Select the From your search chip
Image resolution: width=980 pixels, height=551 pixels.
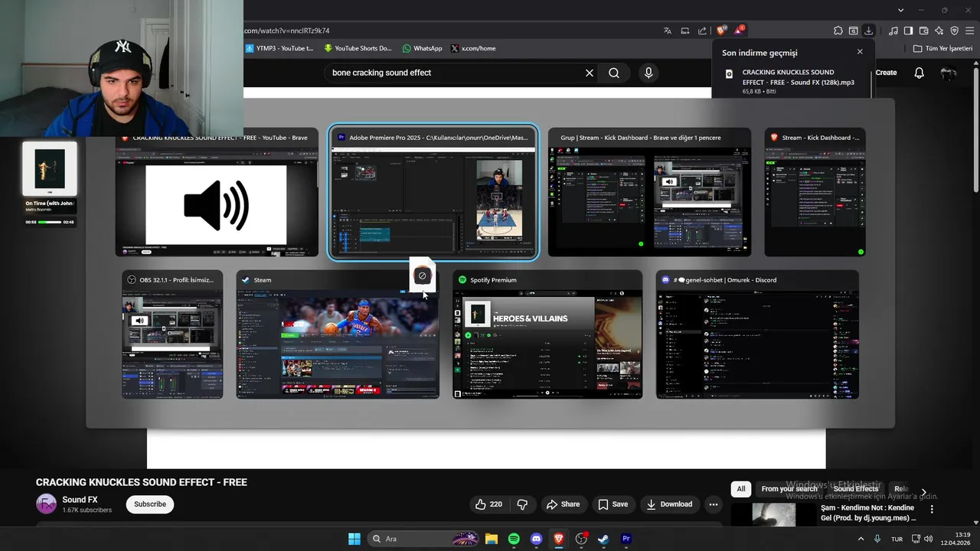(x=789, y=489)
